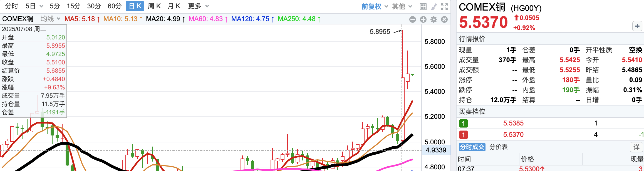Click the 今开 5.5410 value
Screen dimensions: 644x171
[x=632, y=60]
